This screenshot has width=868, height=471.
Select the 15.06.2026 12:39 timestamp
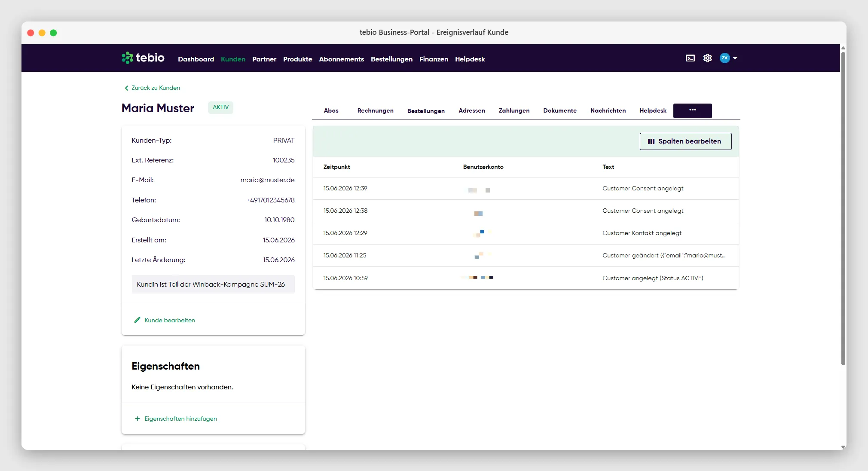(x=345, y=188)
